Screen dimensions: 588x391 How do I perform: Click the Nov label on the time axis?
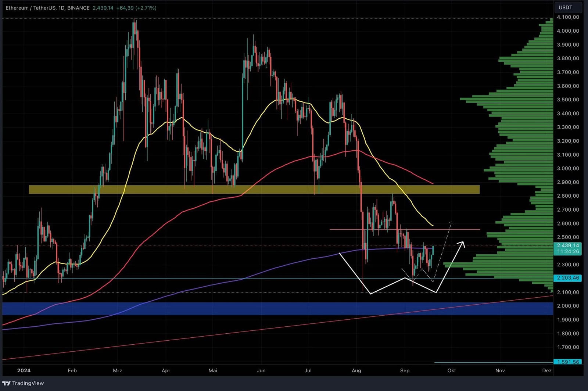[x=500, y=370]
